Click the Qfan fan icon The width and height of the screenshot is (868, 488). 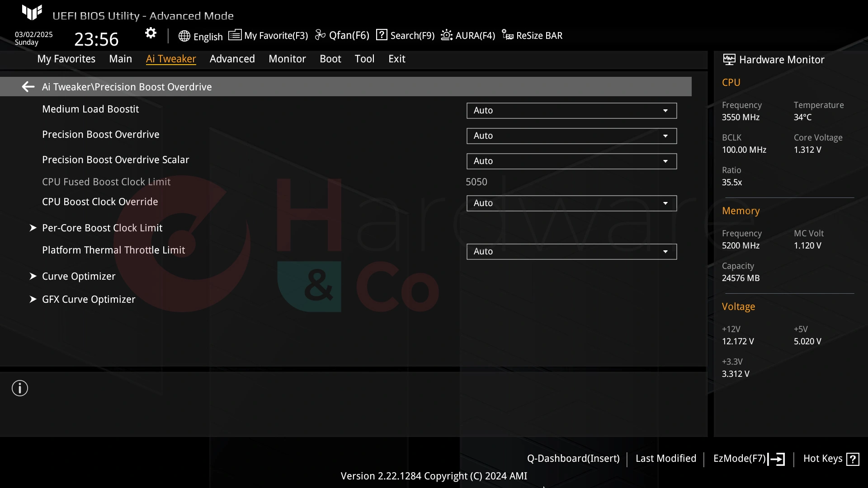[x=320, y=35]
